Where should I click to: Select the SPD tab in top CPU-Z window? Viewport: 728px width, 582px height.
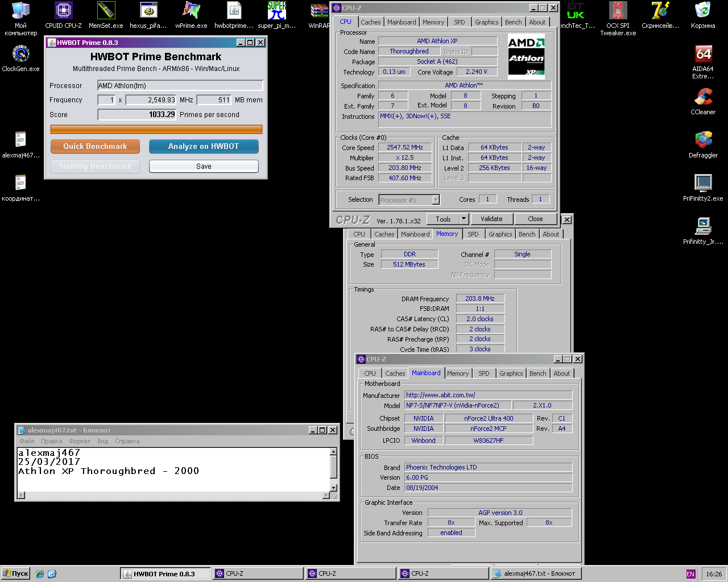pyautogui.click(x=460, y=22)
